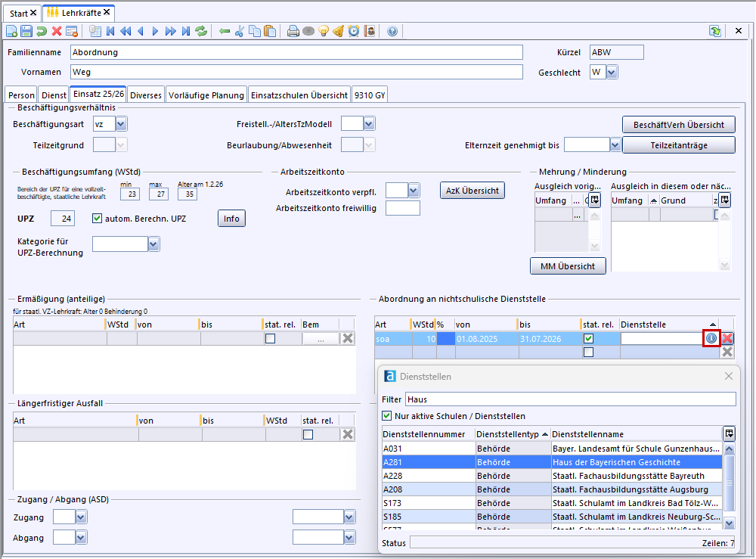Uncheck Nur aktive Schulen / Dienststellen

[x=388, y=416]
